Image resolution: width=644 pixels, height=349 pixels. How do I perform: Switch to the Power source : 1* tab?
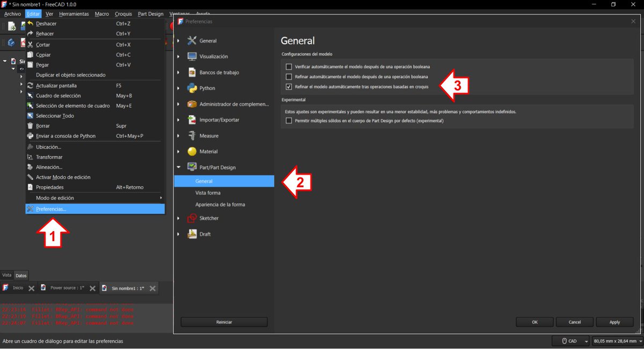point(67,288)
